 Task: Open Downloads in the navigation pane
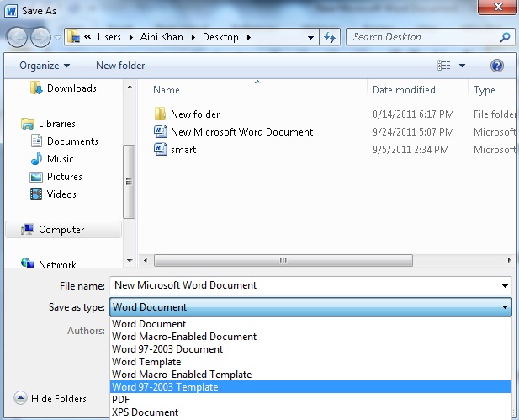(x=71, y=88)
